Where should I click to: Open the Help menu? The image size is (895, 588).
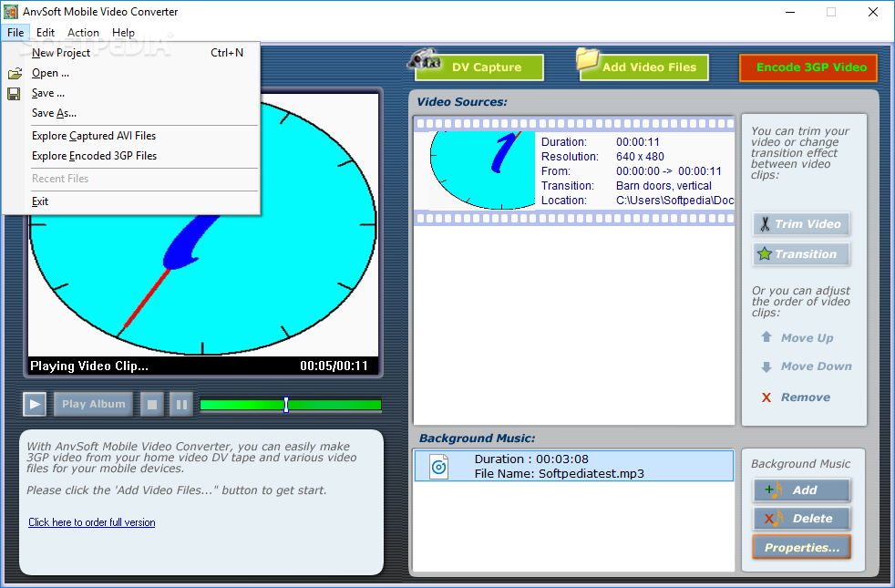tap(123, 33)
